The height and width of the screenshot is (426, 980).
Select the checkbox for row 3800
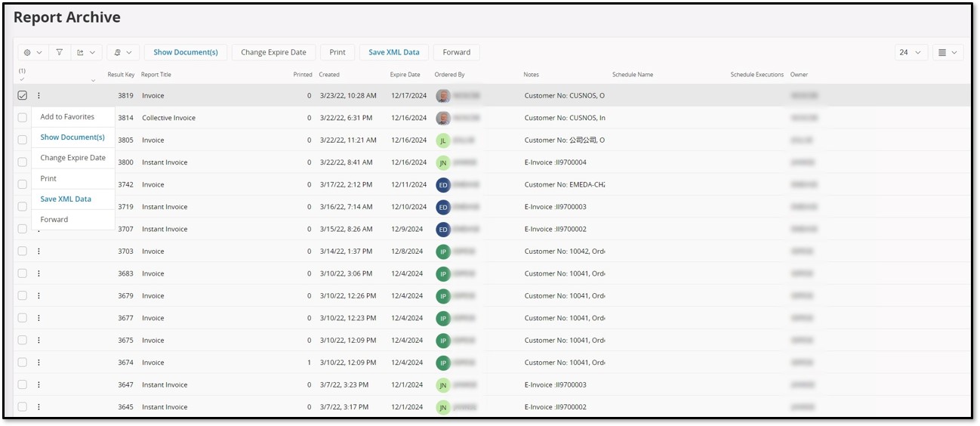pyautogui.click(x=23, y=162)
